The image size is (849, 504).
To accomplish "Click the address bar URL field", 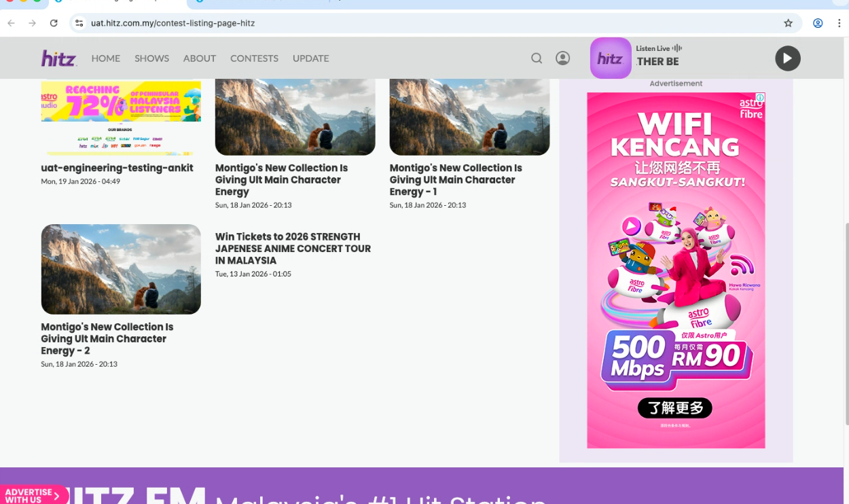I will pos(435,23).
